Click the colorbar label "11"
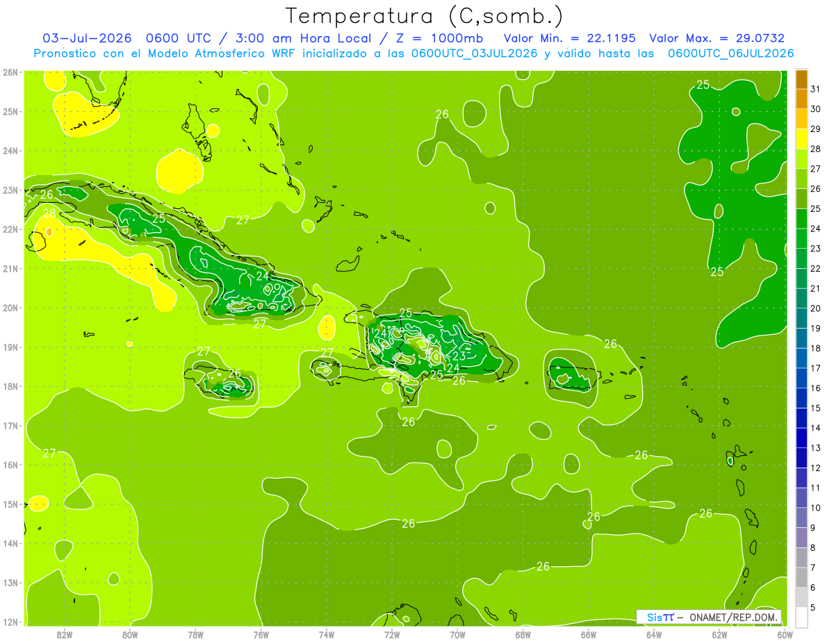 click(x=816, y=488)
